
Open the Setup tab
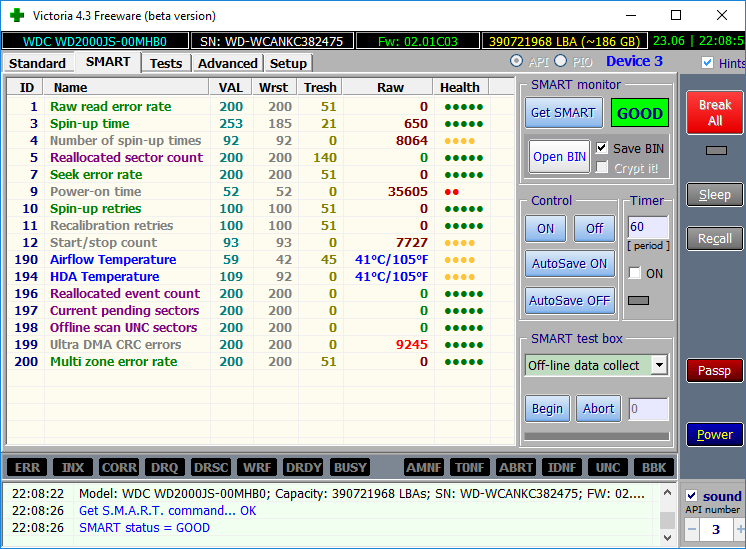[x=288, y=63]
